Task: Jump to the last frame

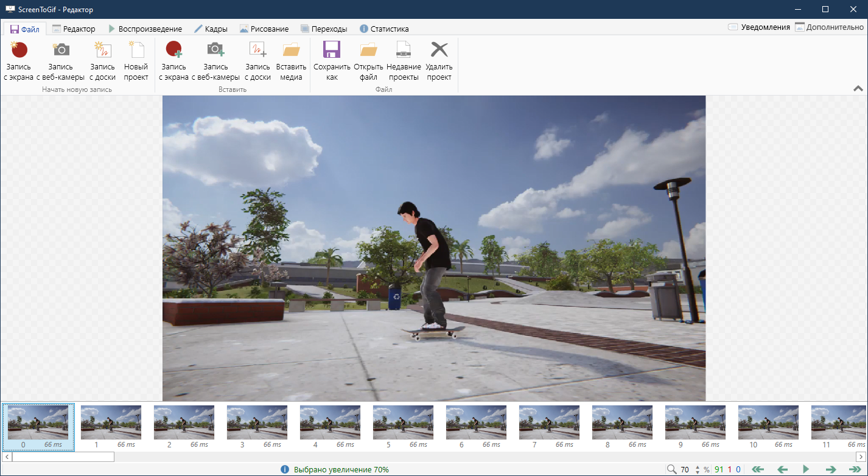Action: click(855, 469)
